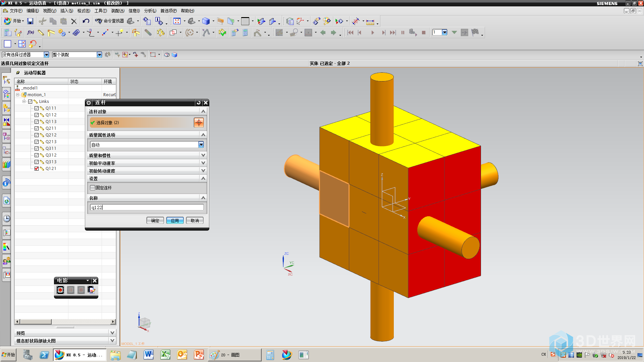Click the reset icon in 连杆 dialog title

(199, 103)
